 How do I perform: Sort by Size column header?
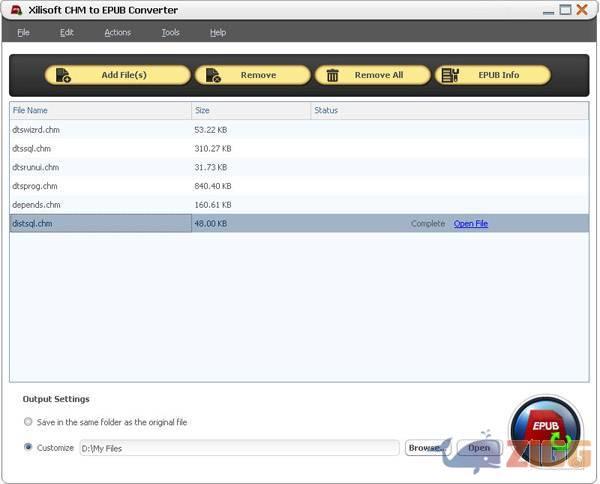251,111
